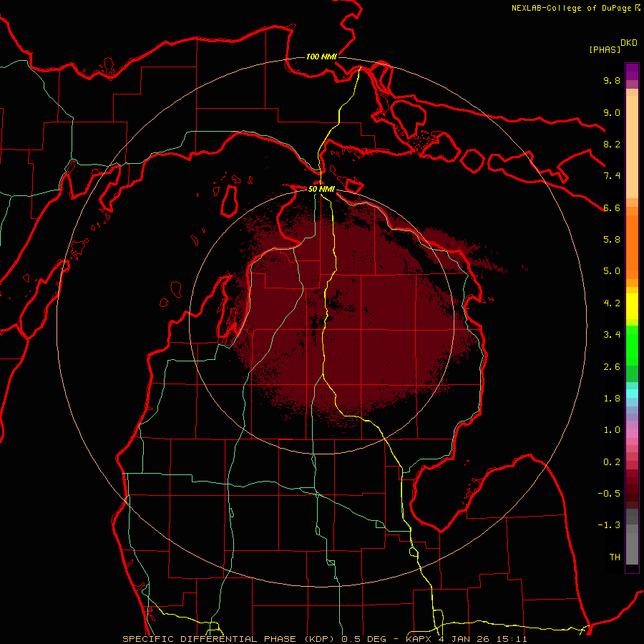Pick the yellow color bar segment

[x=632, y=306]
